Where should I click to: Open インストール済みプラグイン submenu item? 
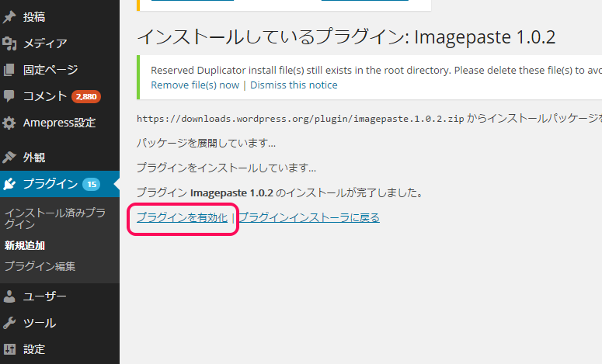(x=54, y=218)
